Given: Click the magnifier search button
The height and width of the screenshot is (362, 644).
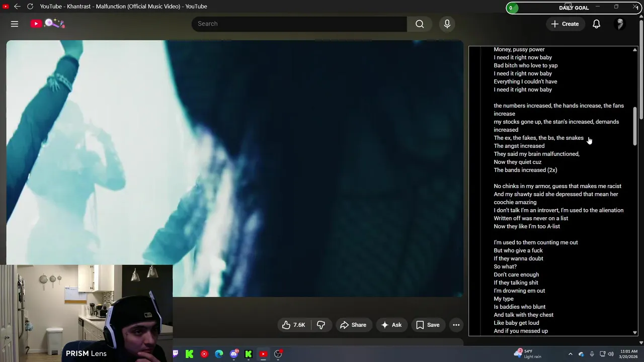Looking at the screenshot, I should (420, 24).
